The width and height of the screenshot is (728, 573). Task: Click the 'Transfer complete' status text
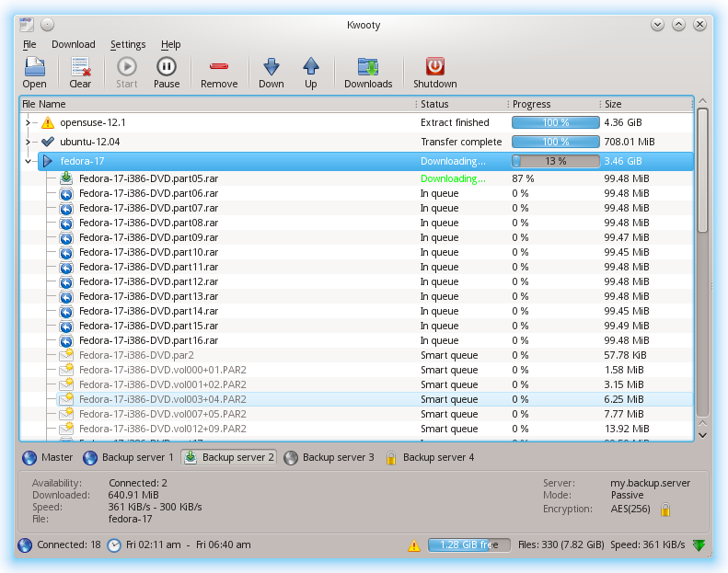tap(461, 142)
